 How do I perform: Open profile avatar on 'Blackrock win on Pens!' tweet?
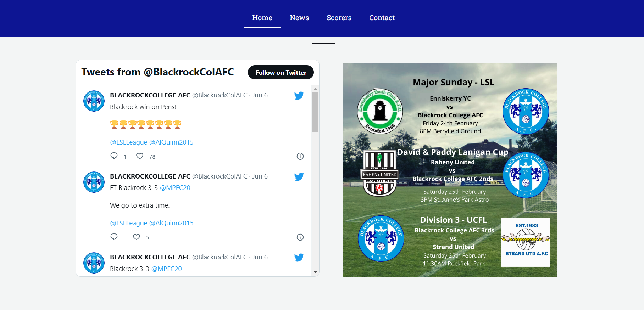(94, 101)
